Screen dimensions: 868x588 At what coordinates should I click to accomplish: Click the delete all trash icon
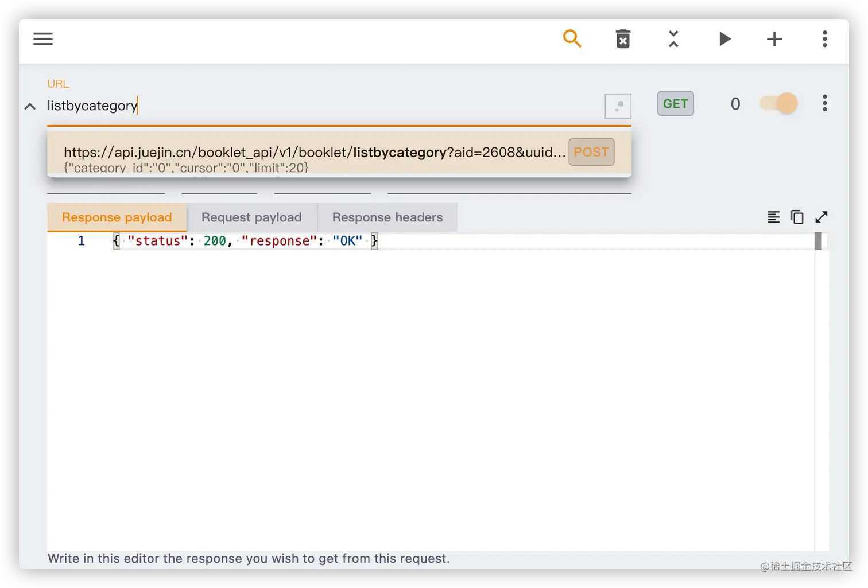coord(623,39)
